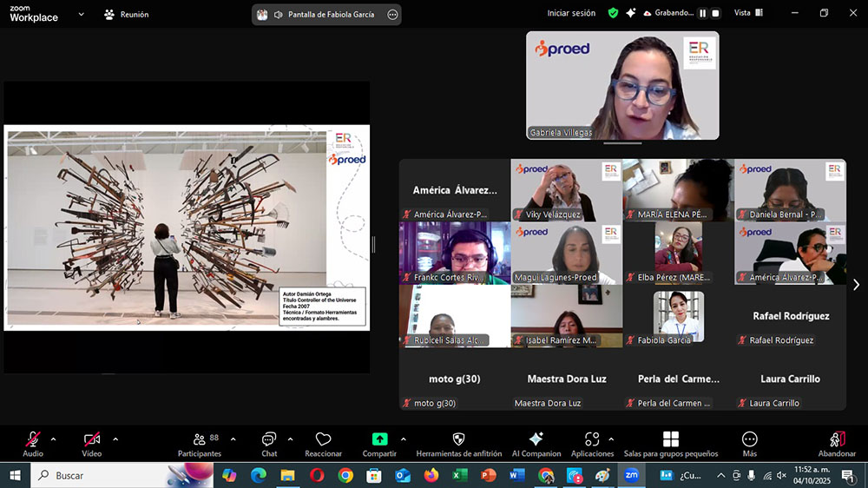Select Rafael Rodríguez participant tile
868x488 pixels.
(791, 316)
